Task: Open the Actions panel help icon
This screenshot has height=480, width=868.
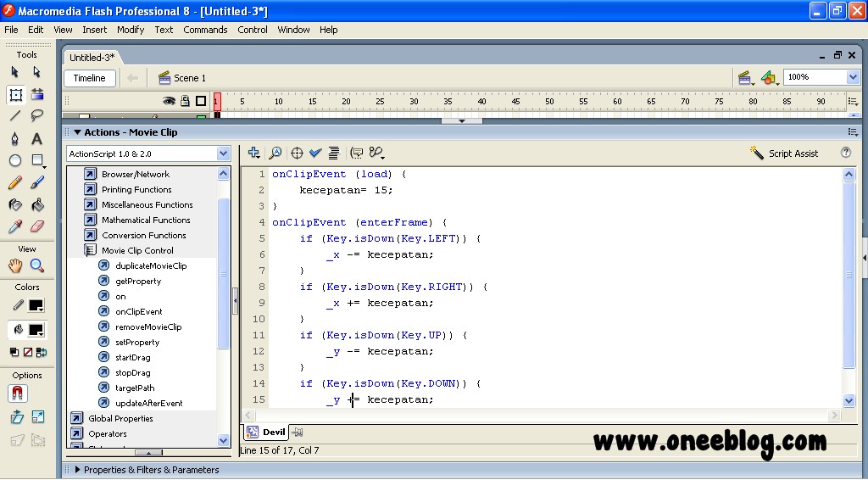Action: pyautogui.click(x=846, y=153)
